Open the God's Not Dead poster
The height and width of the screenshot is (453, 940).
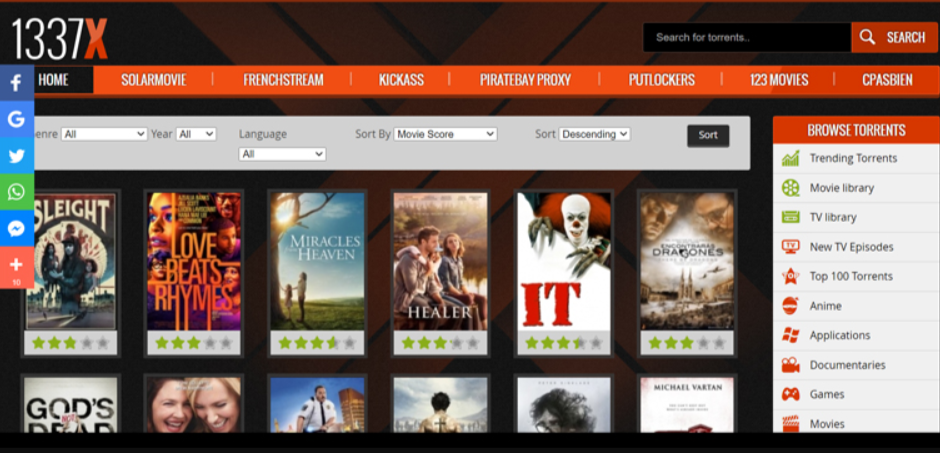coord(71,404)
